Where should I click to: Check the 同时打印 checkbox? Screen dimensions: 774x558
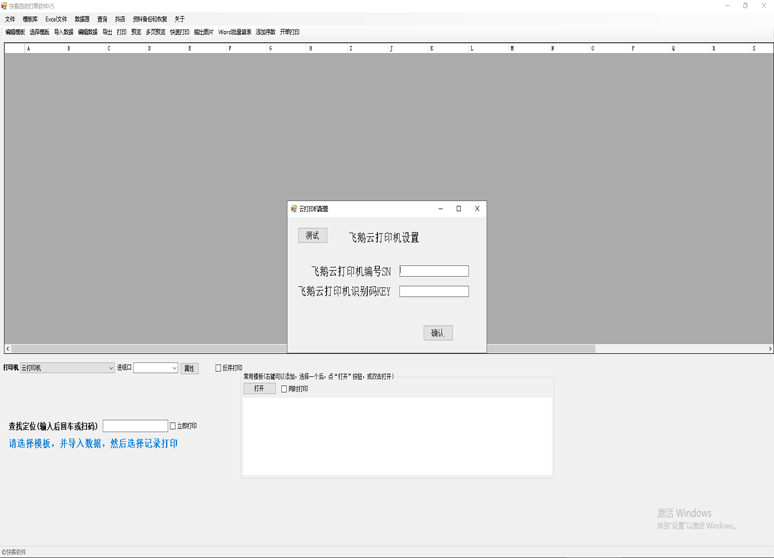[284, 389]
